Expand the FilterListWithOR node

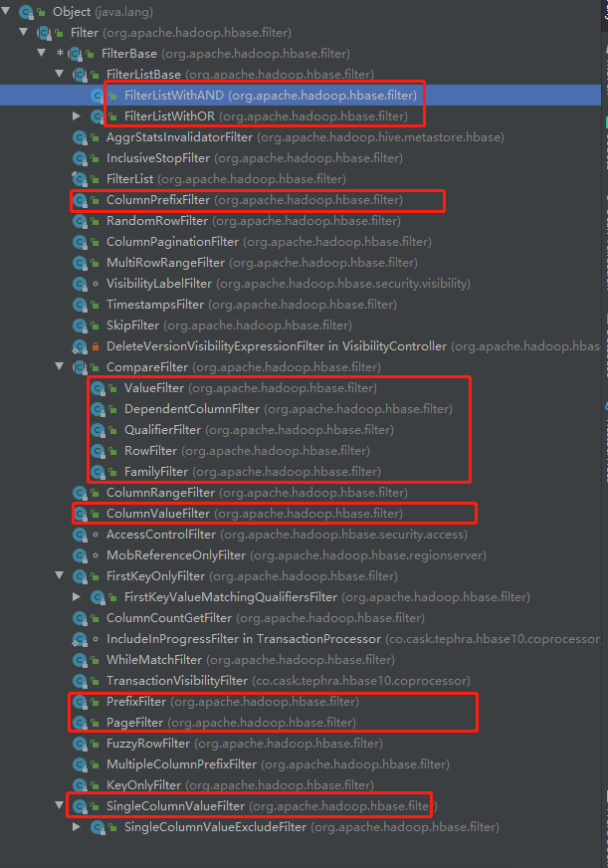[x=77, y=116]
